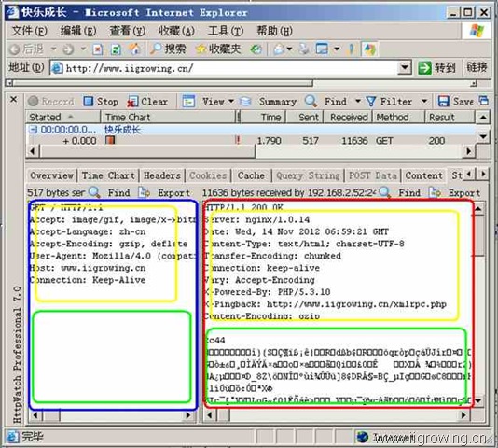Refresh the page with the green refresh icon
This screenshot has height=448, width=498.
(x=116, y=49)
